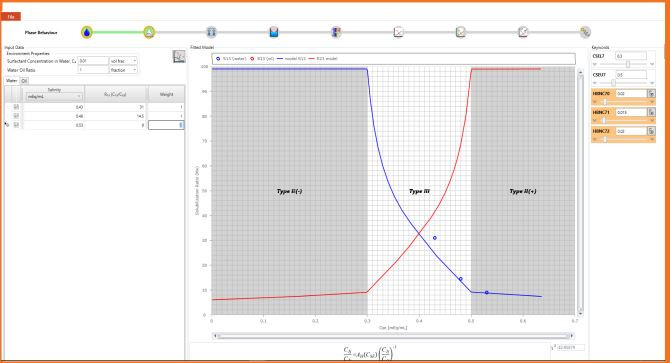The image size is (670, 363).
Task: Click the Surfactant Concentration input field
Action: 93,61
